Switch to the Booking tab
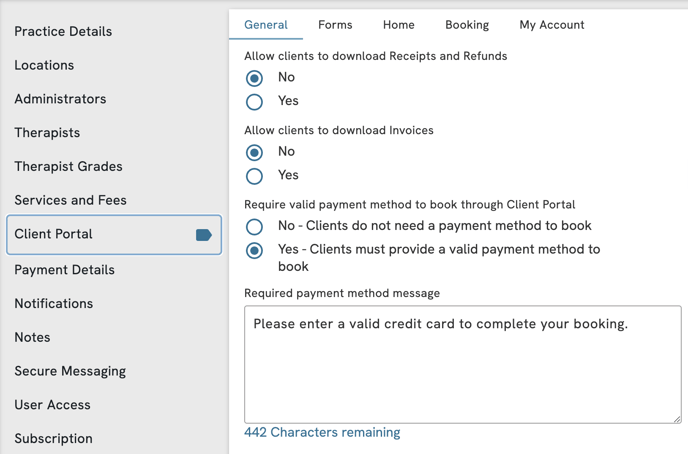 467,25
